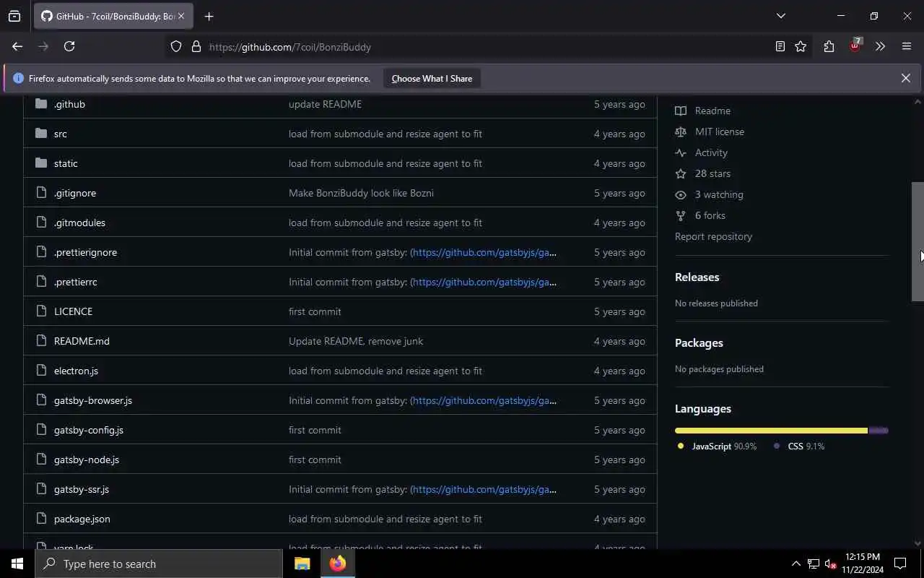Dismiss the Firefox data notification bar

click(x=905, y=78)
